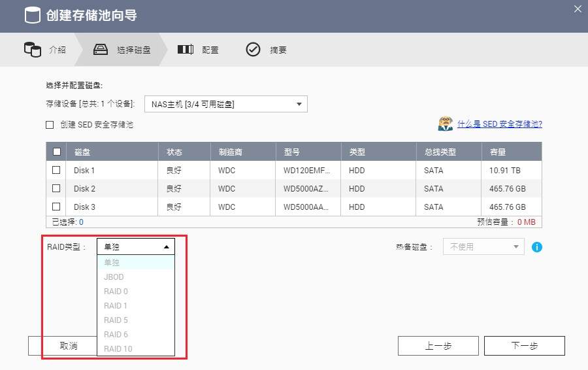
Task: Open the storage device NAS主机 dropdown
Action: [x=226, y=104]
